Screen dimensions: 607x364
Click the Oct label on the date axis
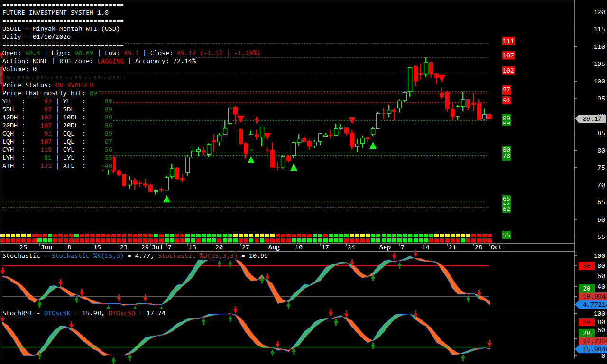click(496, 247)
